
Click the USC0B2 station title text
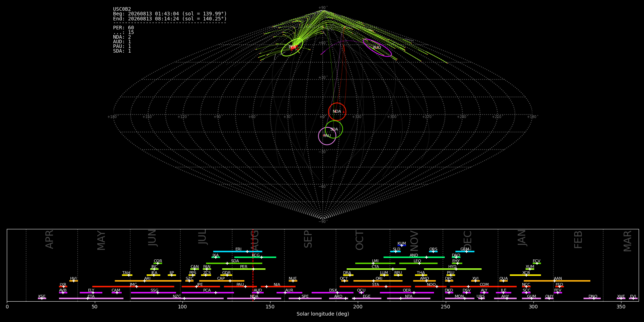click(122, 9)
